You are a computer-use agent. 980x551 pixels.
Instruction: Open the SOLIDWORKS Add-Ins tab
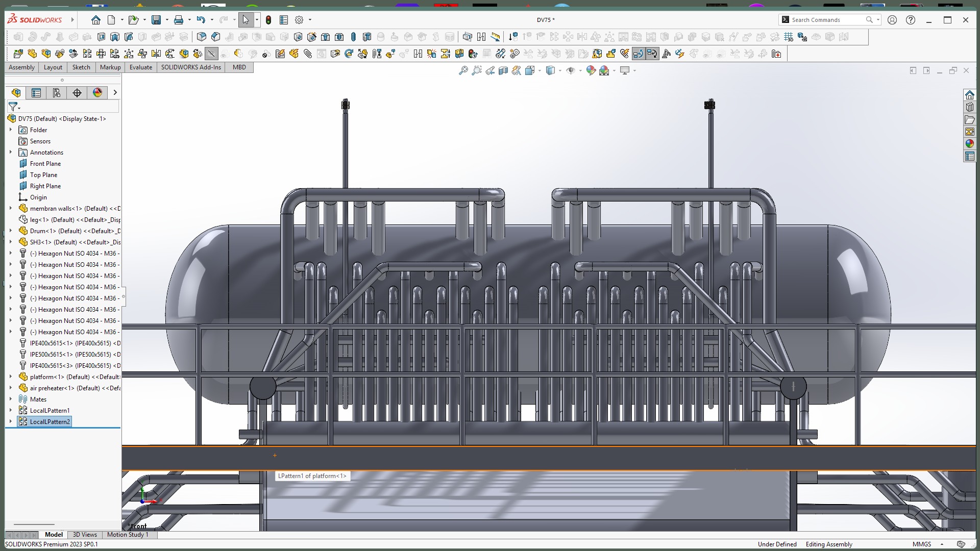click(191, 67)
